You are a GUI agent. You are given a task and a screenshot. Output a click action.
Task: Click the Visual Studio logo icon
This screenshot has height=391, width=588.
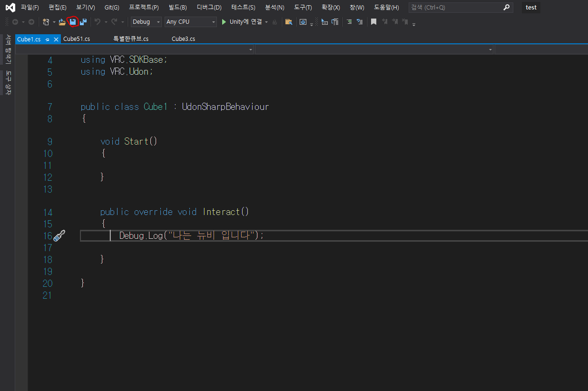tap(10, 8)
